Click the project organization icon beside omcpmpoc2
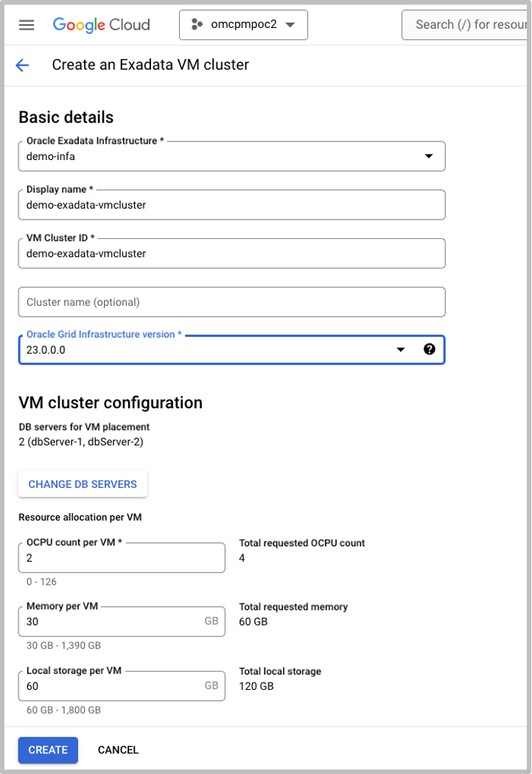This screenshot has height=774, width=532. pos(196,24)
